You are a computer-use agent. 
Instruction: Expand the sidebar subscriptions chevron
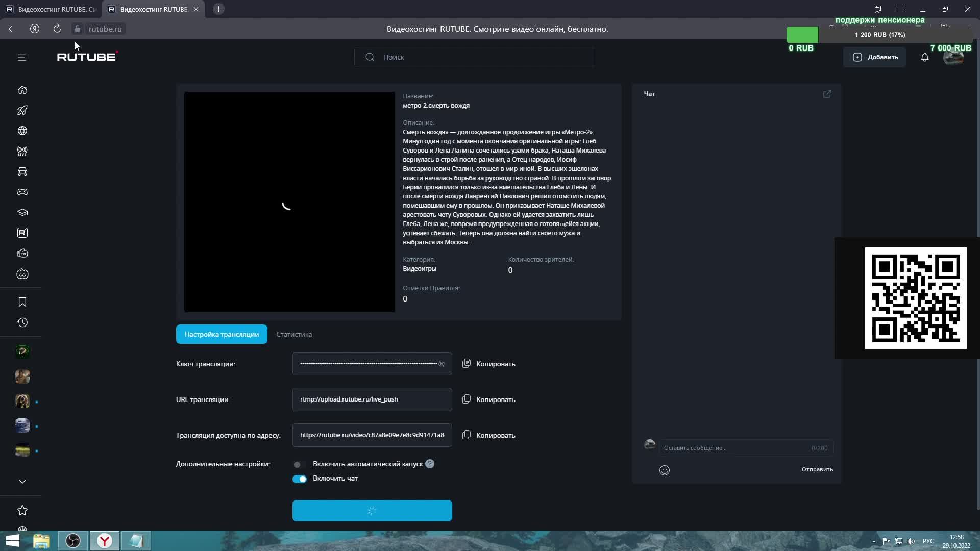tap(22, 481)
